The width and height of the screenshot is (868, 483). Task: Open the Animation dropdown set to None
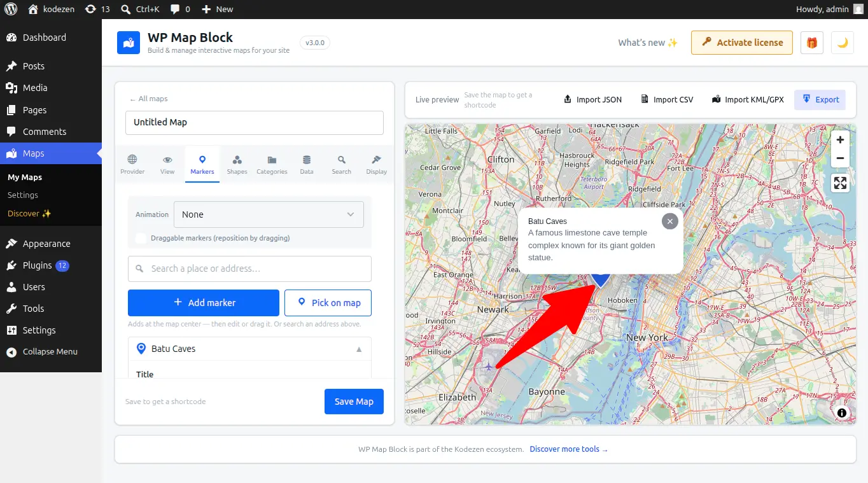[269, 214]
